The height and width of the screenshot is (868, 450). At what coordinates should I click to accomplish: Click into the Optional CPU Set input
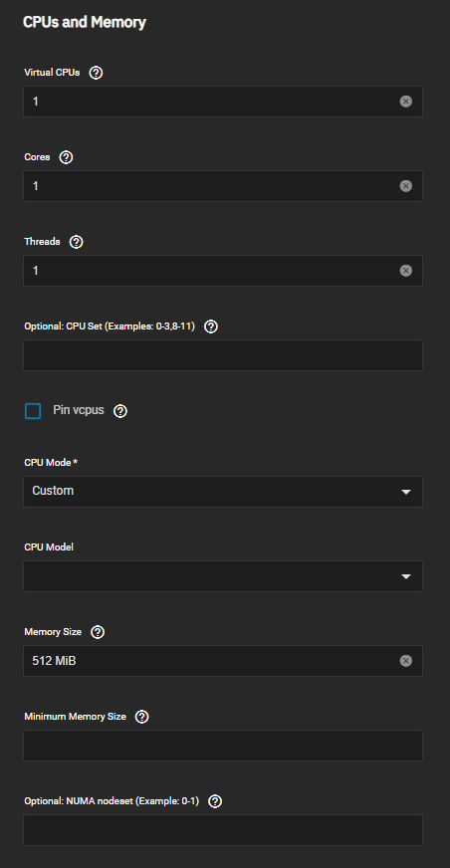click(223, 355)
